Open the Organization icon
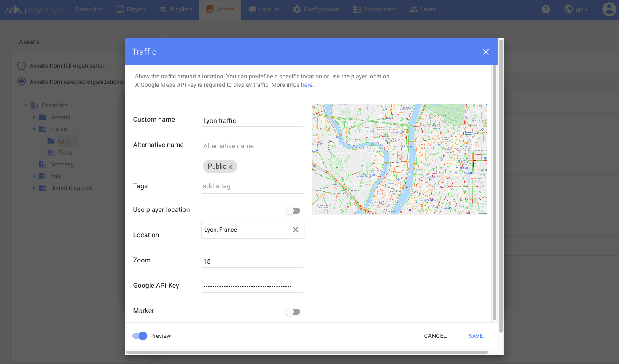The width and height of the screenshot is (619, 364). pos(356,9)
